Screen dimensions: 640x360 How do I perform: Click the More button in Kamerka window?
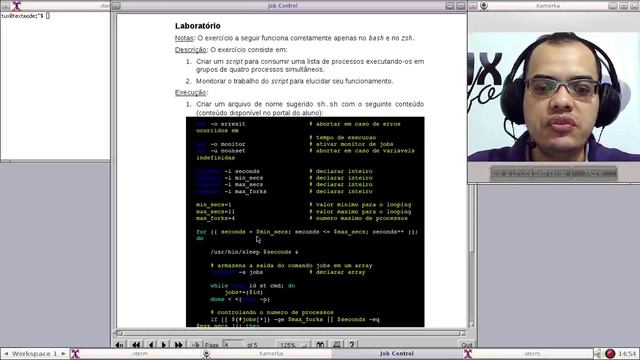[x=594, y=173]
